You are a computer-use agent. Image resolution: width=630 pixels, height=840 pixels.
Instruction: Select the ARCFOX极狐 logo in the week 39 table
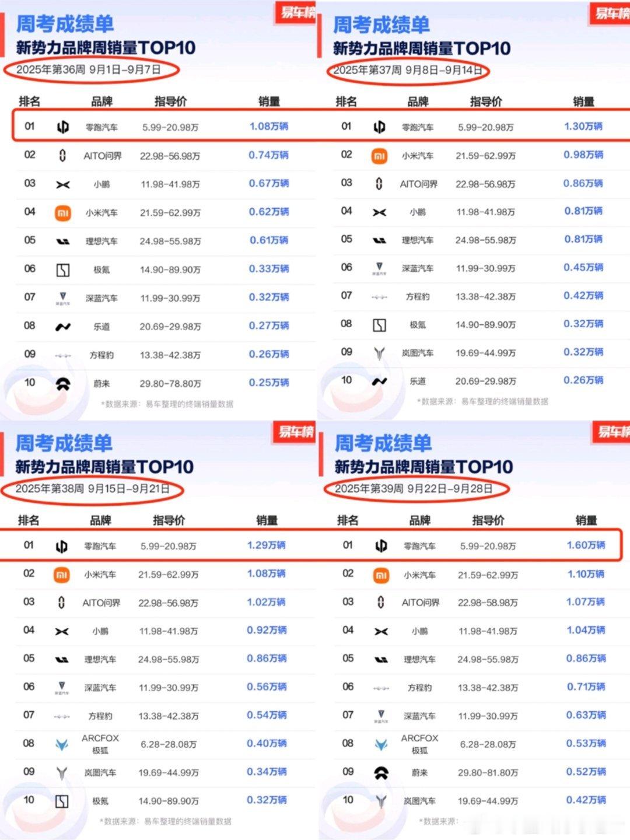click(x=381, y=744)
